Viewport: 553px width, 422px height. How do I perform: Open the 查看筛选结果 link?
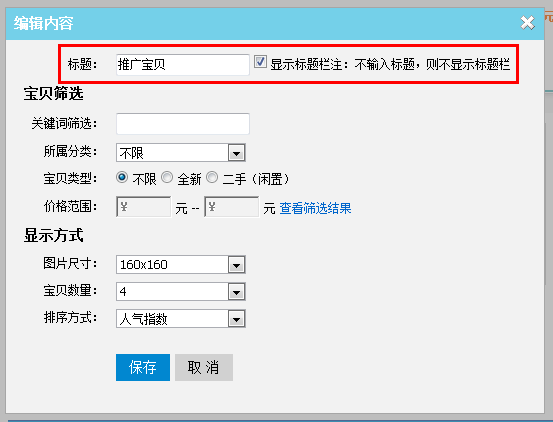pyautogui.click(x=315, y=208)
